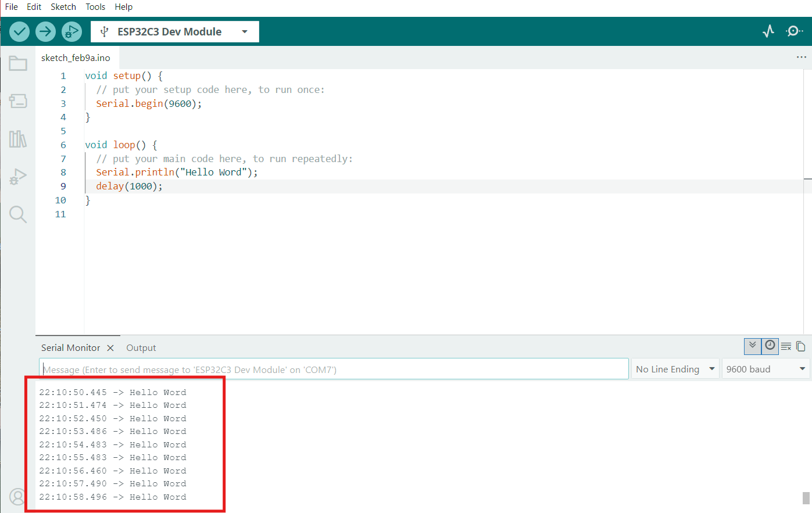Start the debugger from the top toolbar

pyautogui.click(x=71, y=31)
